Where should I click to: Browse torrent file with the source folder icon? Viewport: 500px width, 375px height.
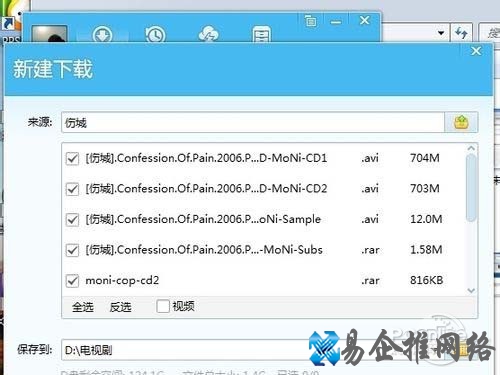coord(461,122)
